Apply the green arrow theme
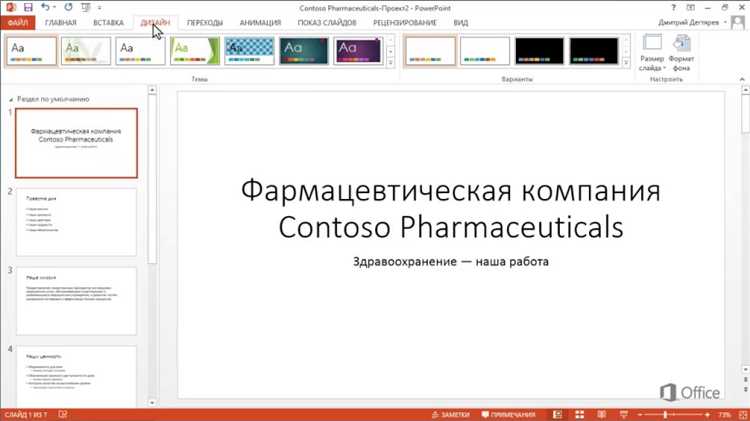Viewport: 750px width, 421px height. click(195, 51)
